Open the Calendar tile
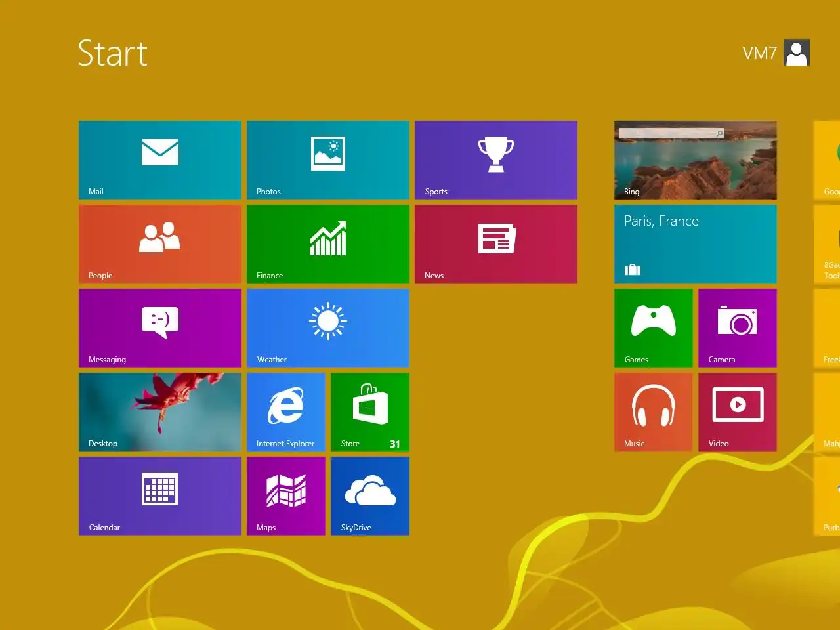This screenshot has height=630, width=840. [160, 496]
